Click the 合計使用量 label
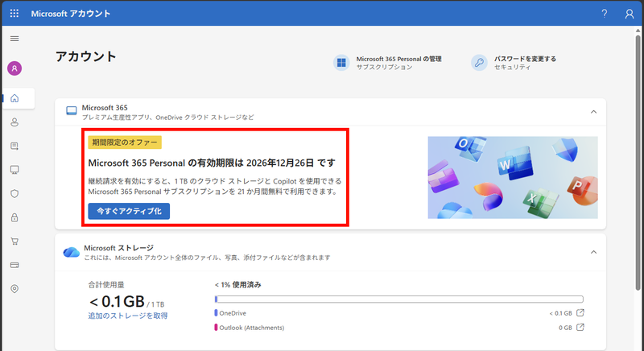Screen dimensions: 644x351 [106, 284]
